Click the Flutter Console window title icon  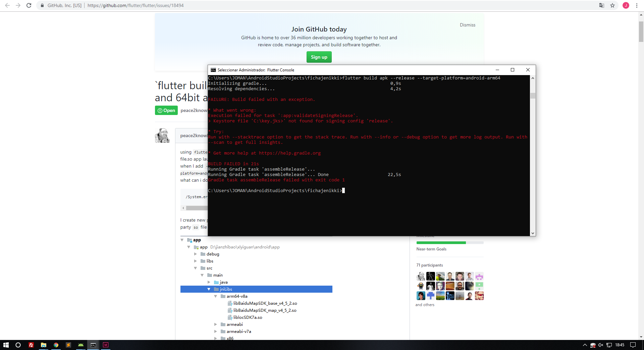click(213, 70)
